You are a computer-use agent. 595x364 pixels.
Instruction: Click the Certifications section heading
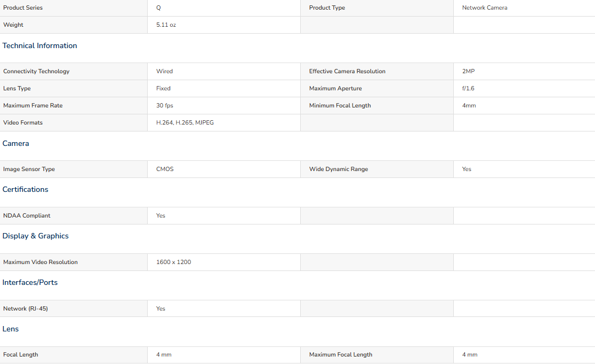pyautogui.click(x=25, y=190)
